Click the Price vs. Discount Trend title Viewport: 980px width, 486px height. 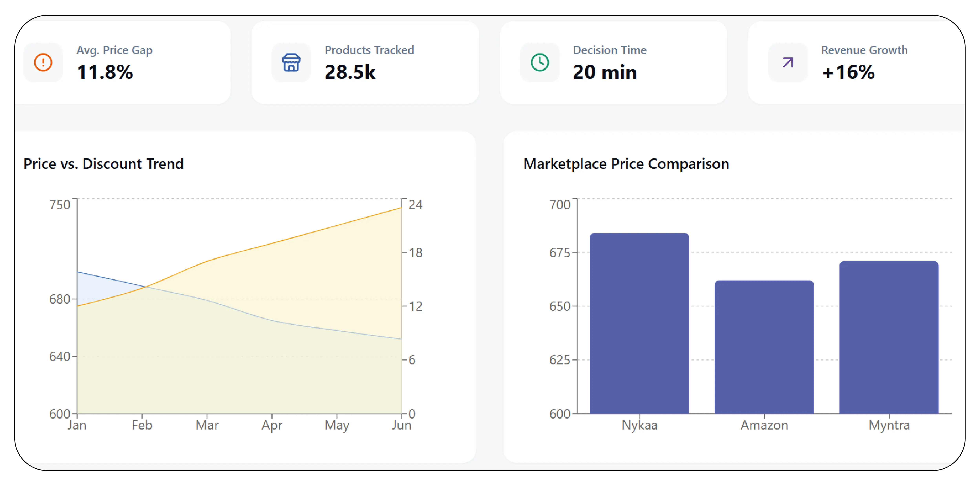click(x=103, y=164)
